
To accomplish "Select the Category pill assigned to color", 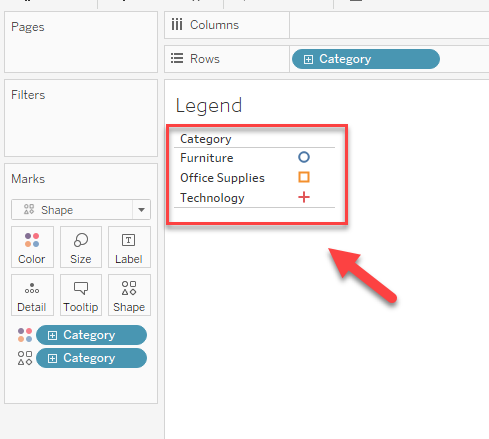I will (91, 335).
